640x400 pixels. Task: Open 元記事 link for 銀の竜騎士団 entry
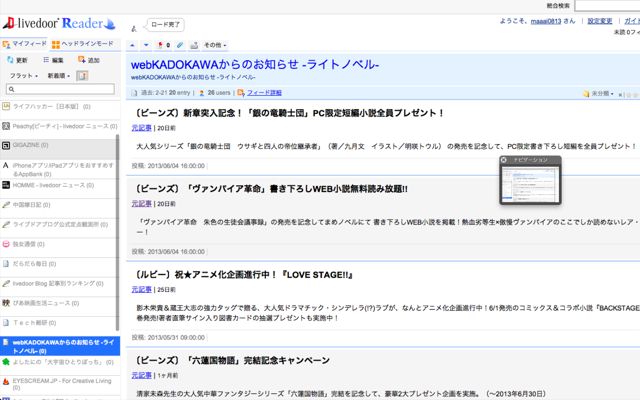142,128
